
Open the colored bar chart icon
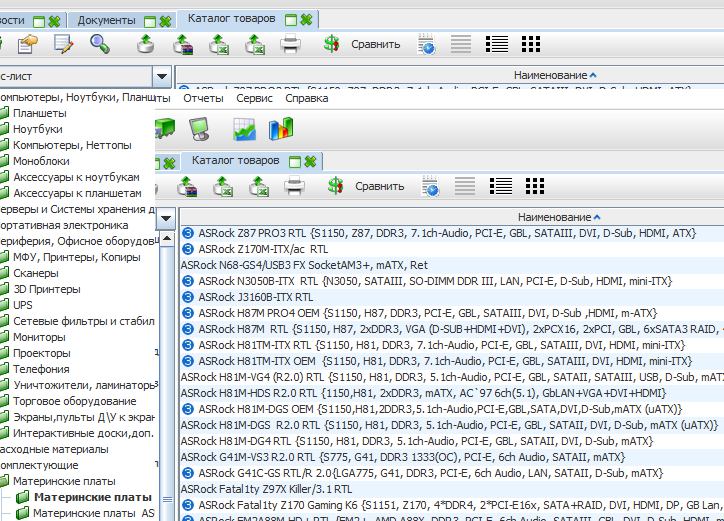click(281, 128)
